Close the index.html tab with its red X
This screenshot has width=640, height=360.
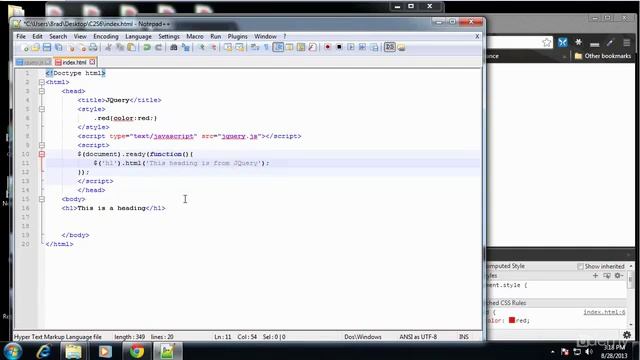tap(92, 62)
